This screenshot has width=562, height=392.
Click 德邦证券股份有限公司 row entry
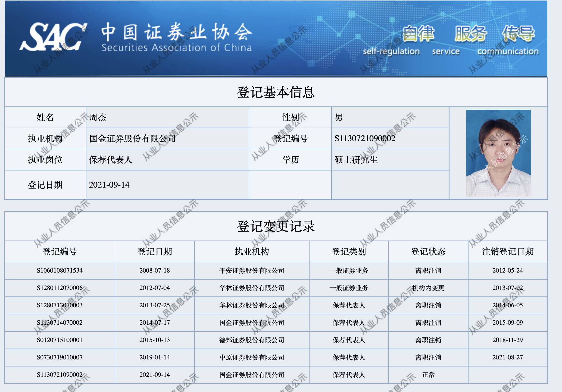[x=252, y=340]
